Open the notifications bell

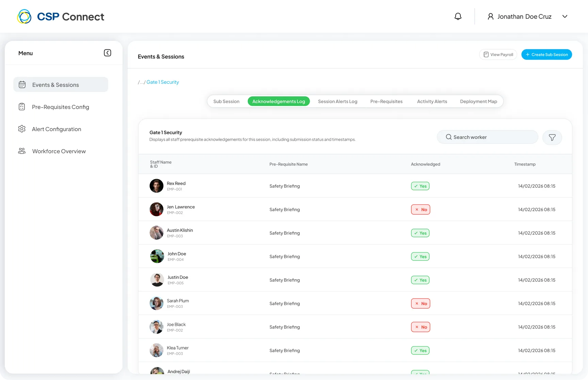tap(458, 16)
